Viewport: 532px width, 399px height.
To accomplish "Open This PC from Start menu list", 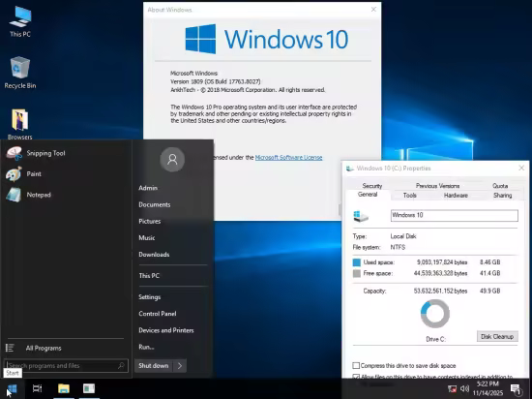I will point(149,276).
